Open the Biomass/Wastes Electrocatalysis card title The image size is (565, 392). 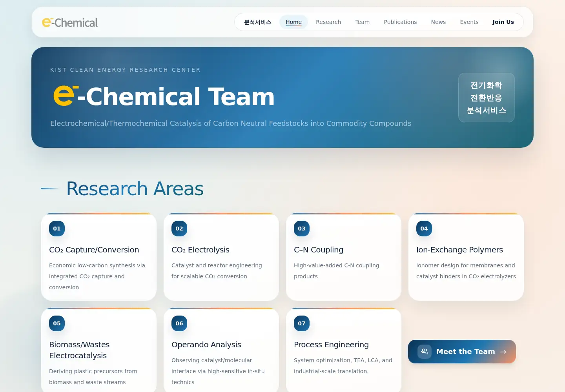(79, 350)
